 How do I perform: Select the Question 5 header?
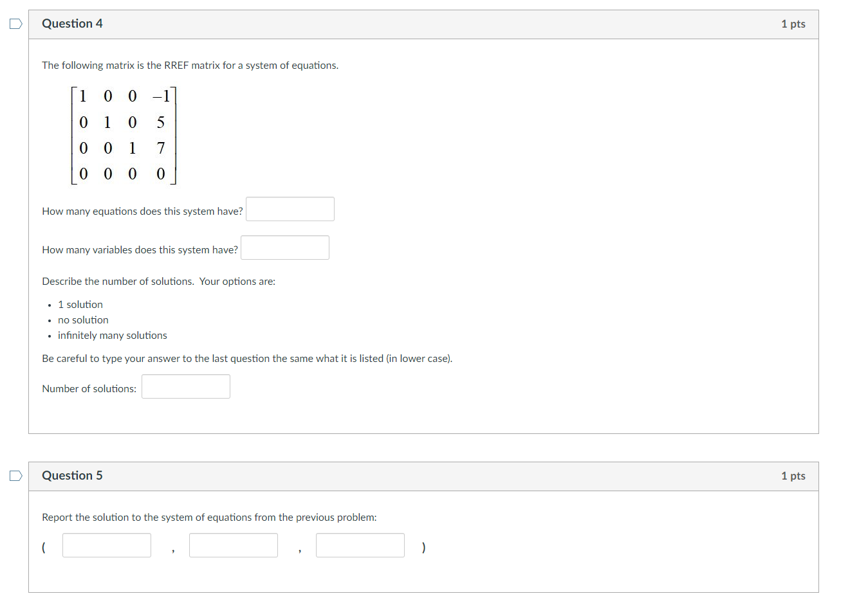tap(72, 476)
